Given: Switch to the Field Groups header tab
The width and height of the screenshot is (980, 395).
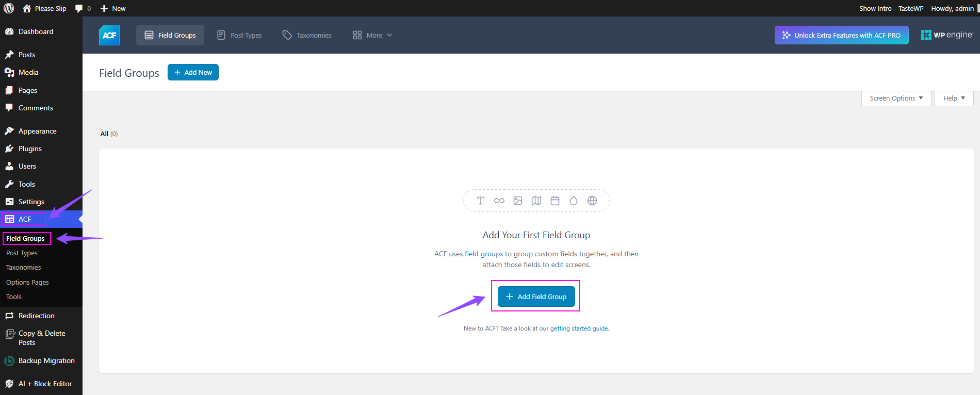Looking at the screenshot, I should coord(170,35).
